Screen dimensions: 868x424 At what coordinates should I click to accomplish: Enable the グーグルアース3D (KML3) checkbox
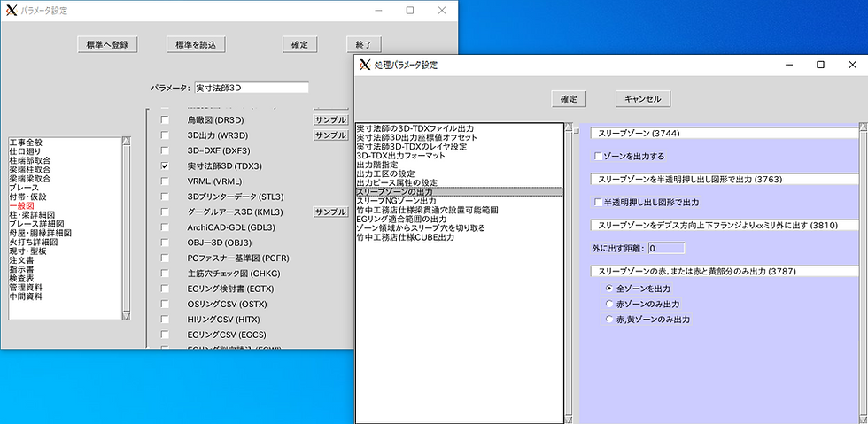click(x=165, y=212)
